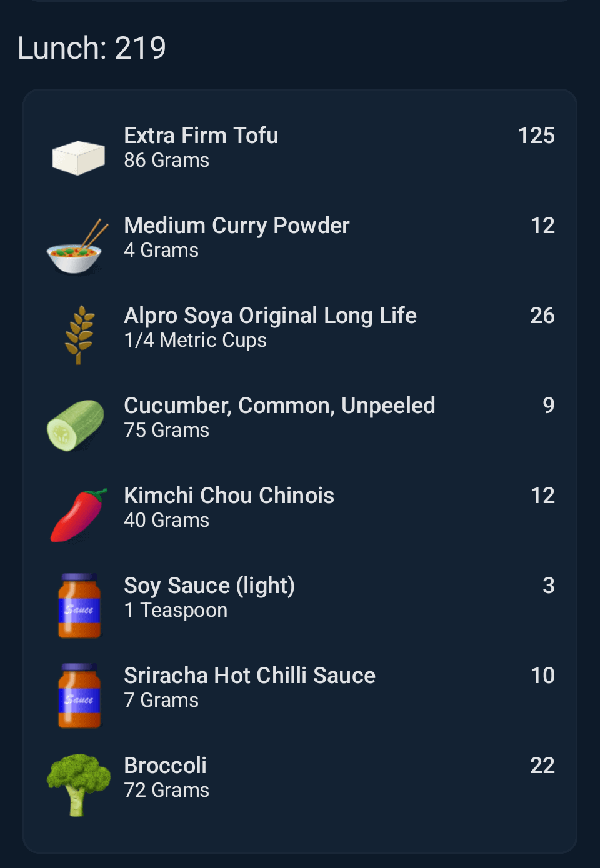Tap the 1/4 Metric Cups serving text
This screenshot has height=868, width=600.
tap(195, 341)
